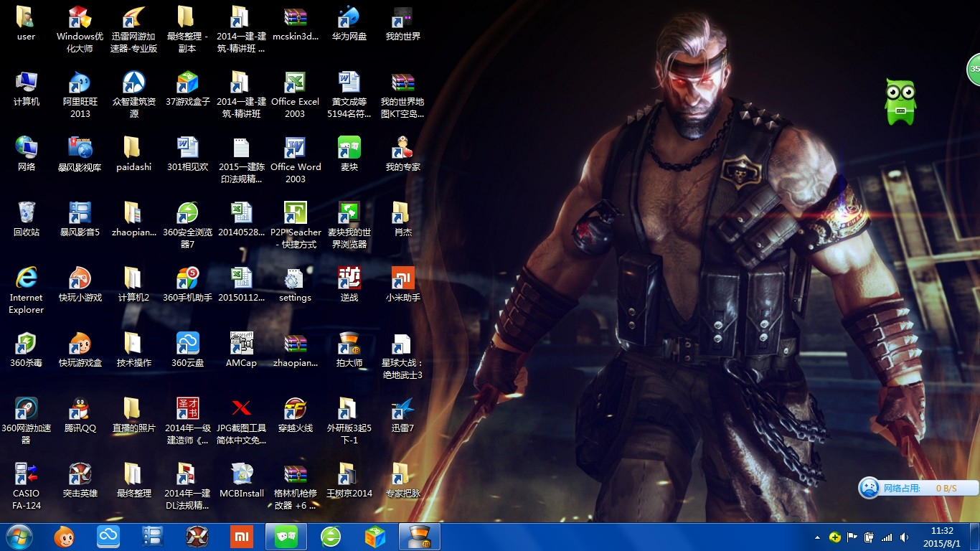Viewport: 980px width, 551px height.
Task: Launch 腾讯QQ desktop shortcut
Action: point(80,415)
